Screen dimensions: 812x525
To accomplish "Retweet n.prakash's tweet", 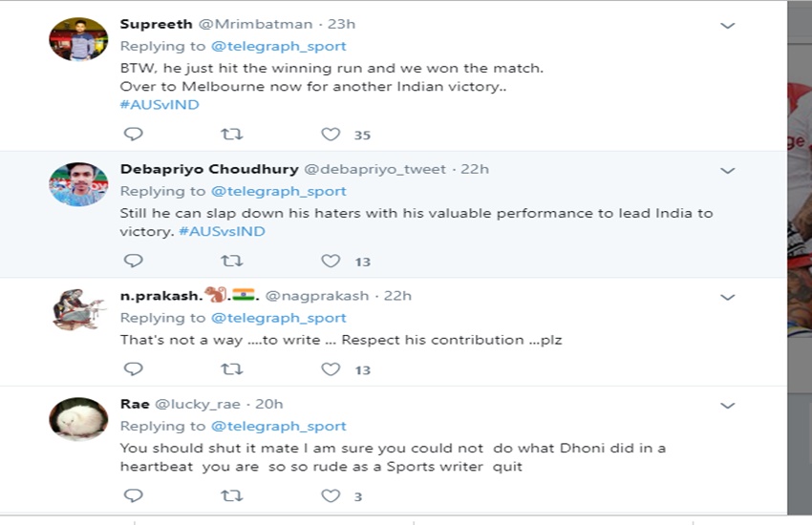I will click(232, 369).
